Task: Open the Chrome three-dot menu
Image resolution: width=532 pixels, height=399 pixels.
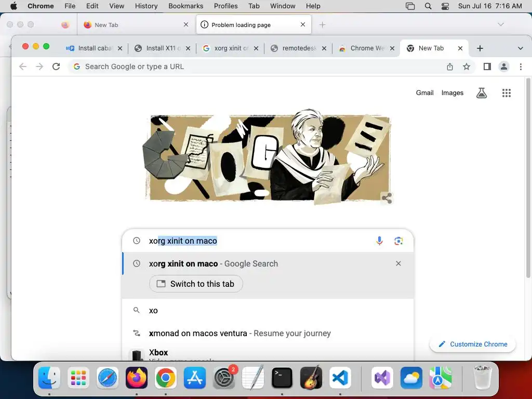Action: coord(521,66)
